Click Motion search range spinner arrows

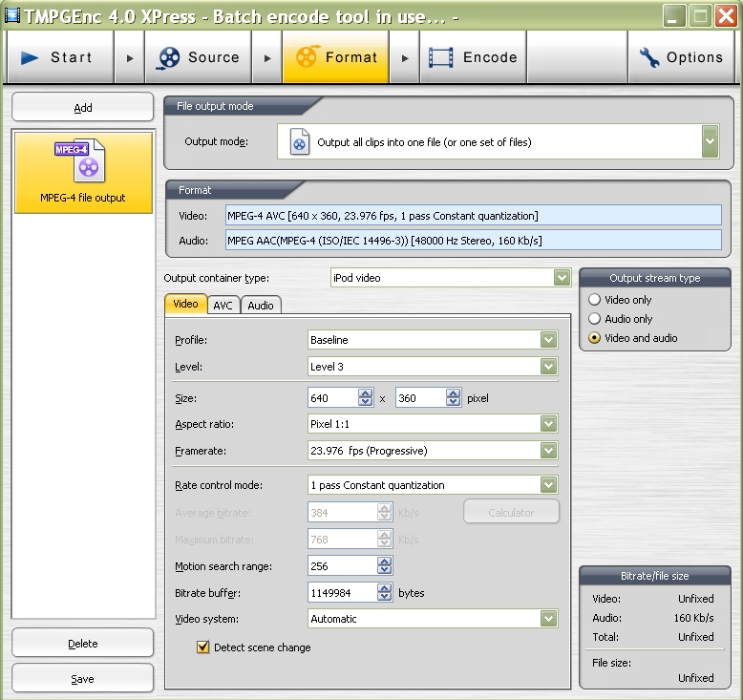point(384,566)
